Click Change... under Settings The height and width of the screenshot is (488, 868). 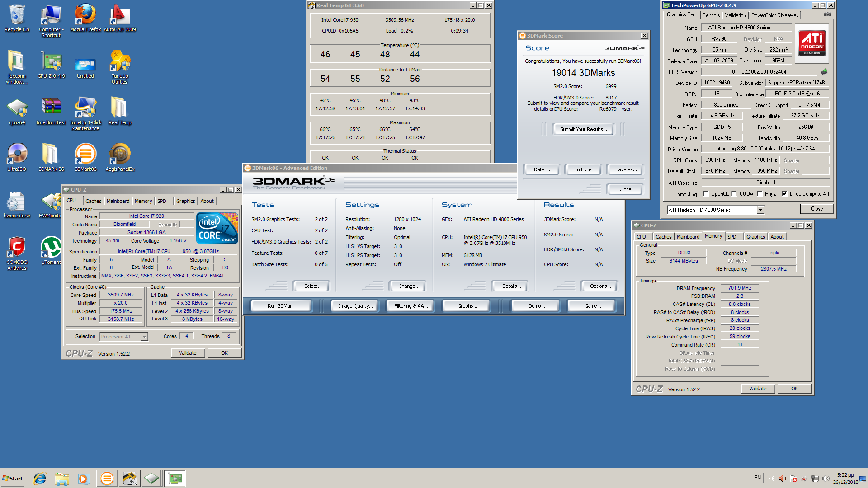coord(409,286)
